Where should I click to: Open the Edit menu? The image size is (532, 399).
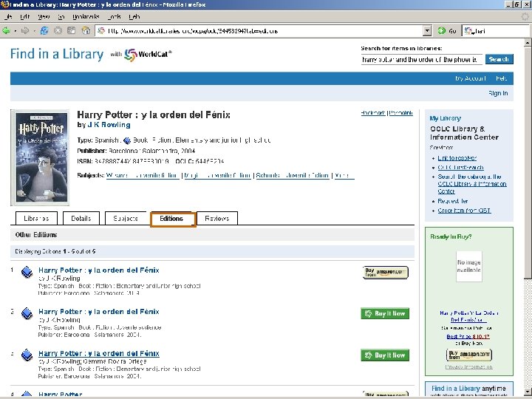tap(24, 16)
